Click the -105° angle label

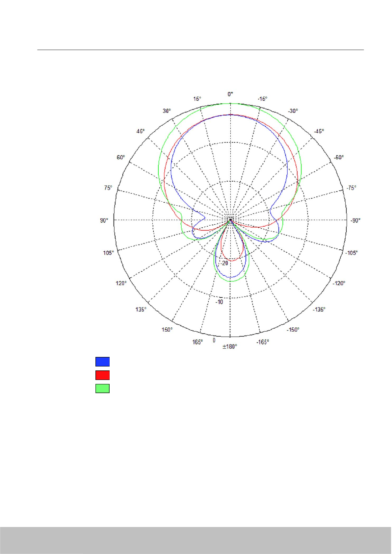pos(352,253)
